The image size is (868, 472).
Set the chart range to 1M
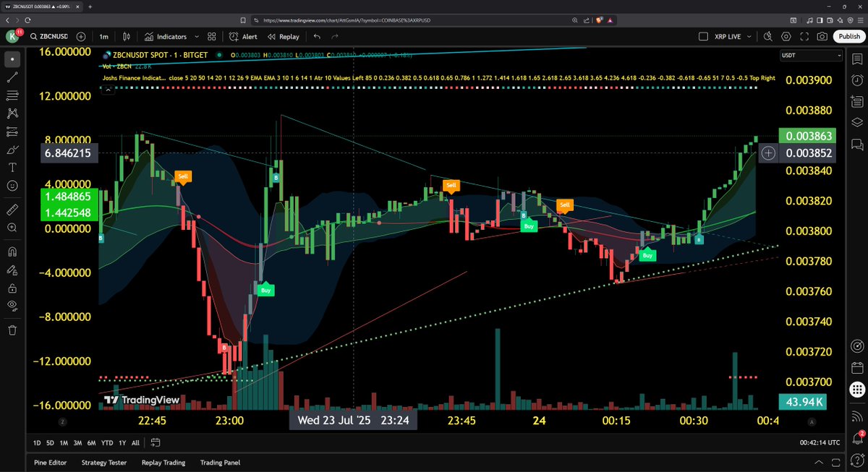64,442
